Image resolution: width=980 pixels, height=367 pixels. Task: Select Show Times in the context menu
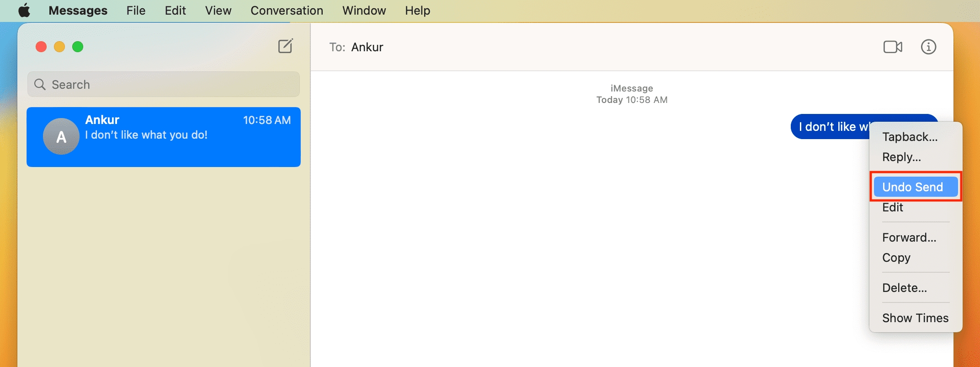[x=916, y=318]
